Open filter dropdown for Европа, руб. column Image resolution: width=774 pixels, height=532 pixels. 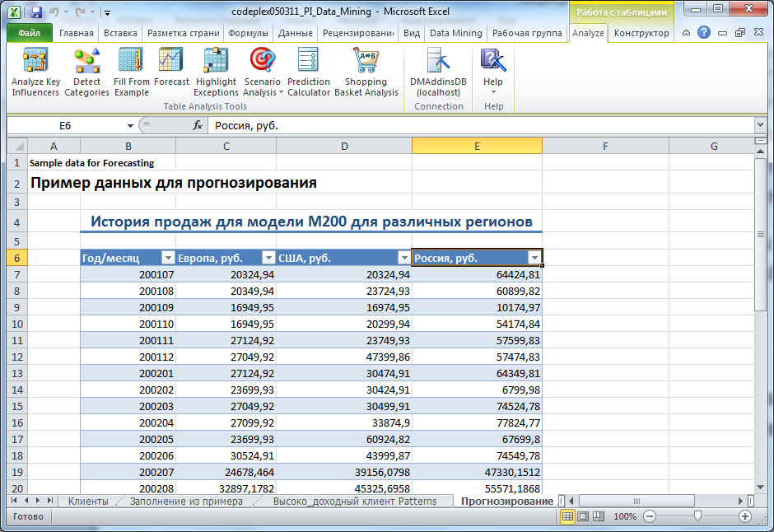(268, 258)
